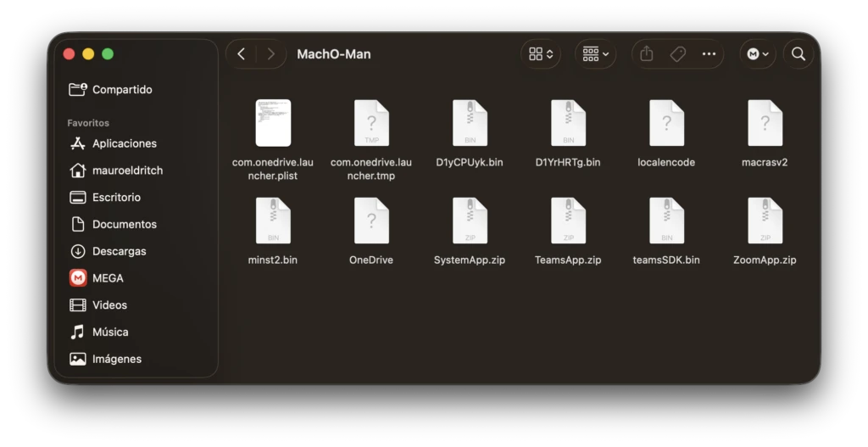The image size is (868, 447).
Task: Open the MEGA toolbar dropdown menu
Action: point(757,54)
